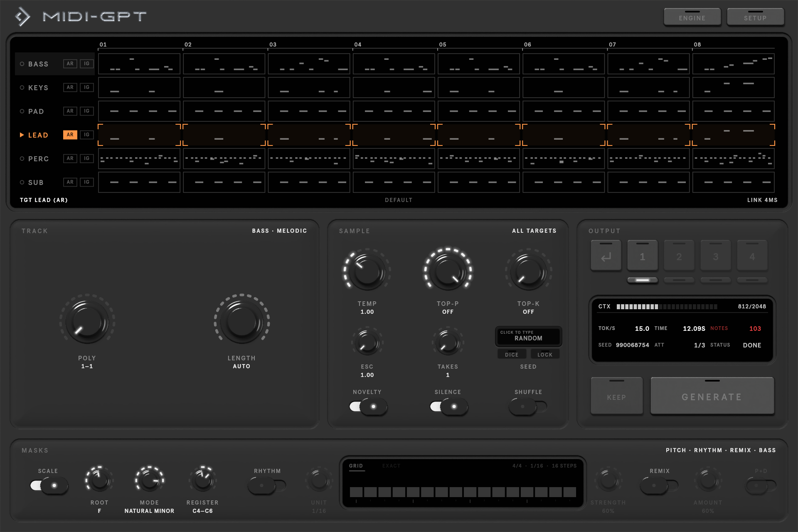Click the return arrow output button
The height and width of the screenshot is (532, 798).
[x=606, y=256]
